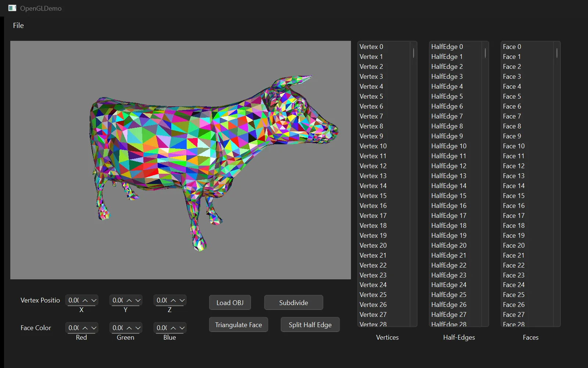Select HalfEdge 19 in the list

pos(456,236)
